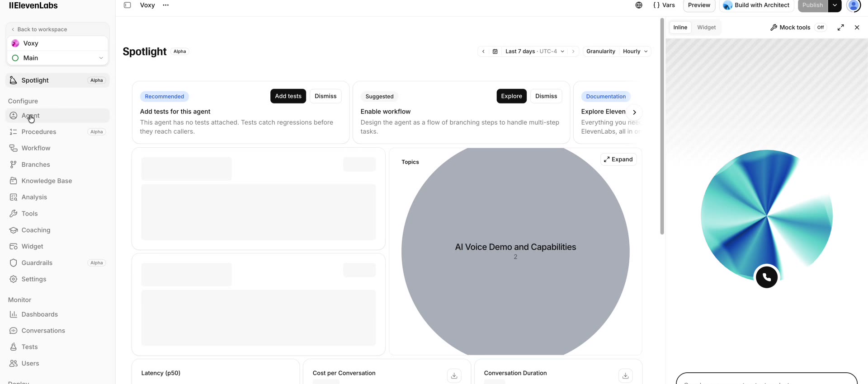The height and width of the screenshot is (384, 868).
Task: Open the Hourly granularity dropdown
Action: (635, 52)
